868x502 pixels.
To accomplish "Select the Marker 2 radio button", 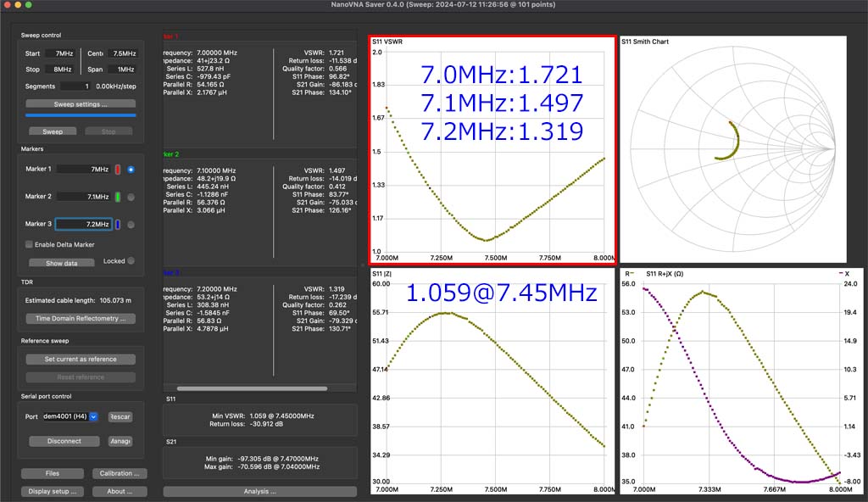I will coord(131,197).
